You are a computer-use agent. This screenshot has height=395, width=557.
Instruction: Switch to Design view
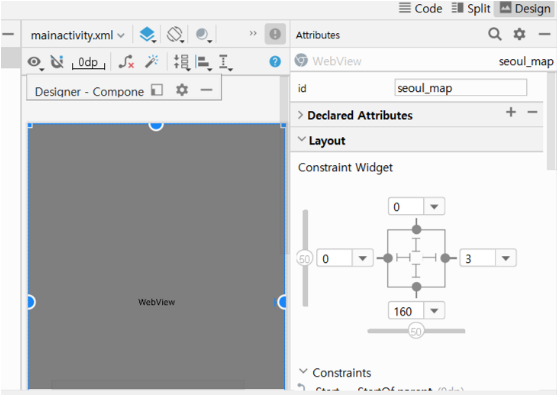525,8
